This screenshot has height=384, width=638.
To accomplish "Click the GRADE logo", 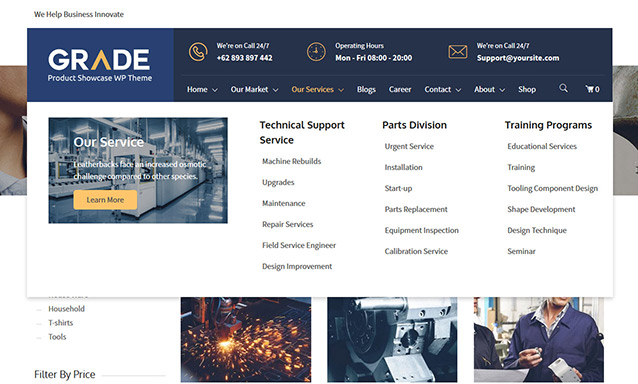I will click(x=100, y=65).
